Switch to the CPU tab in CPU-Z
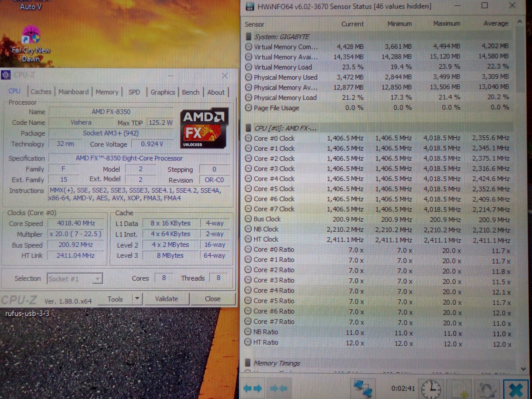532x399 pixels. pyautogui.click(x=15, y=91)
